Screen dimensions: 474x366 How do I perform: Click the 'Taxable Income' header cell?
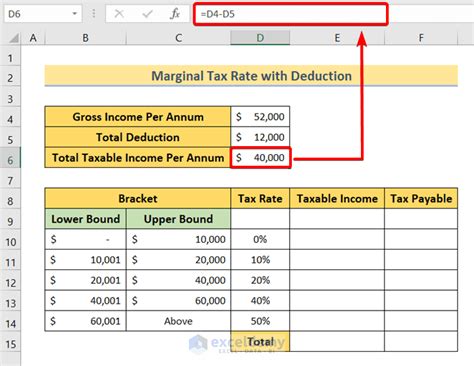(x=337, y=199)
